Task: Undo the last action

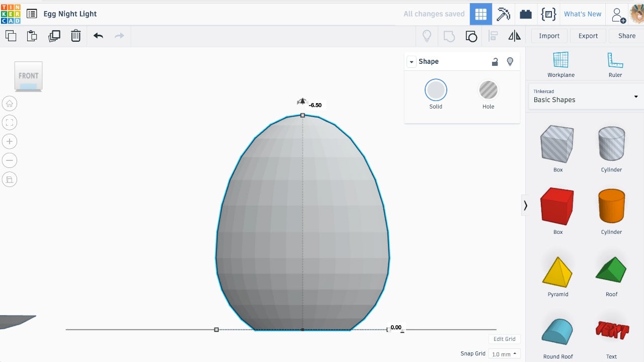Action: tap(98, 36)
